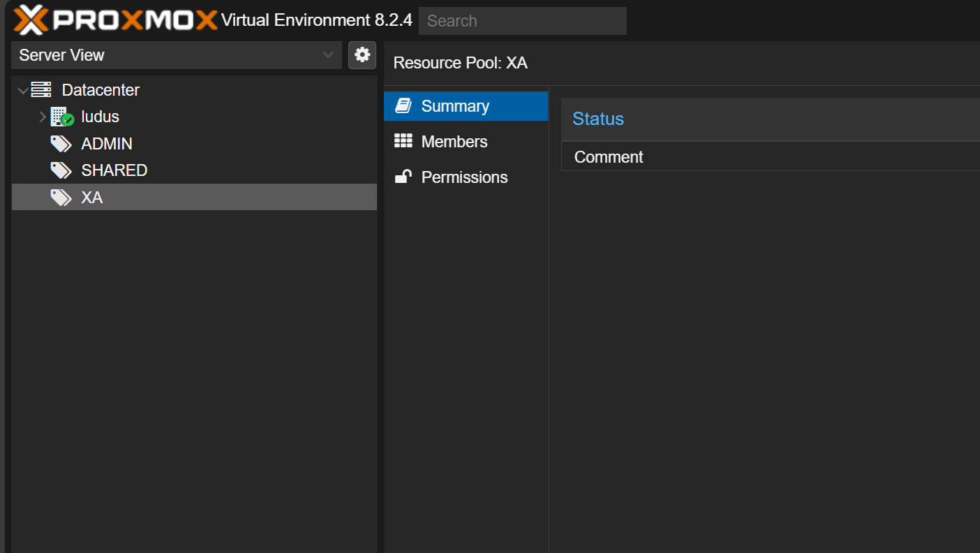
Task: Select the ADMIN resource pool
Action: [x=107, y=144]
